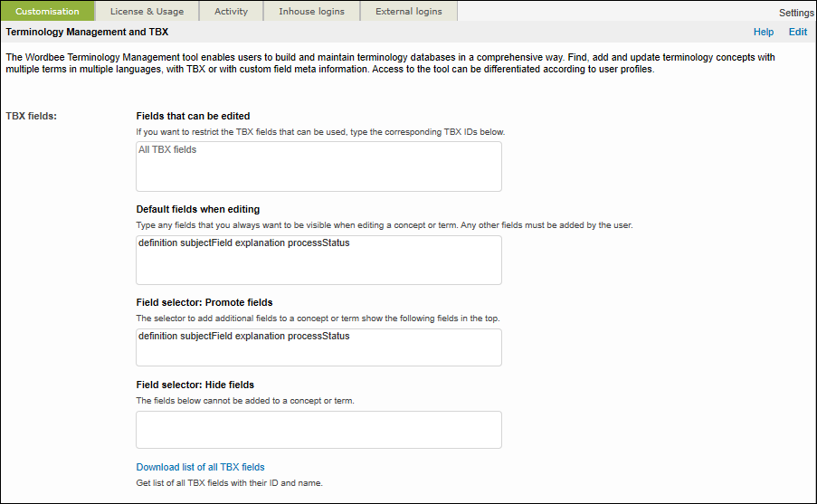The height and width of the screenshot is (504, 817).
Task: Switch to the Customisation tab
Action: click(47, 12)
